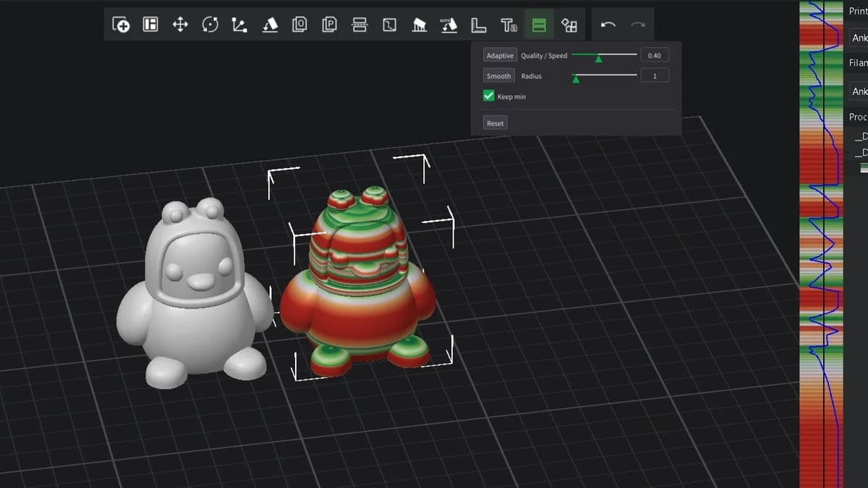Screen dimensions: 868x488
Task: Click the Paste icon
Action: coord(329,25)
